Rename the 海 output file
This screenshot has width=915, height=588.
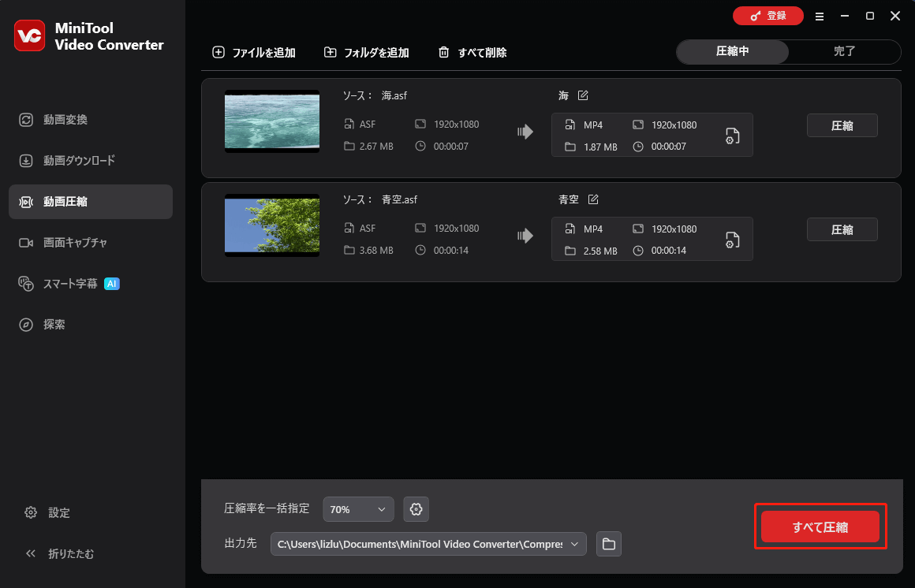(x=582, y=95)
